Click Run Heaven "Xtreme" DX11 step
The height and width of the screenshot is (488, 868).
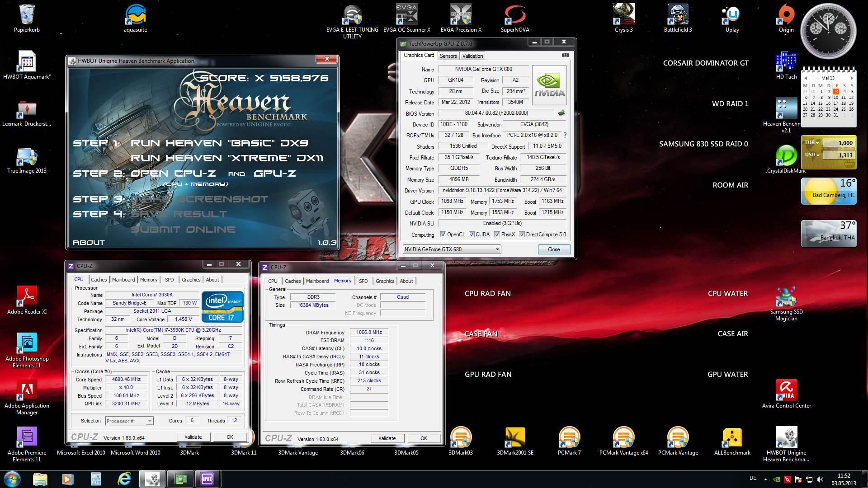227,158
